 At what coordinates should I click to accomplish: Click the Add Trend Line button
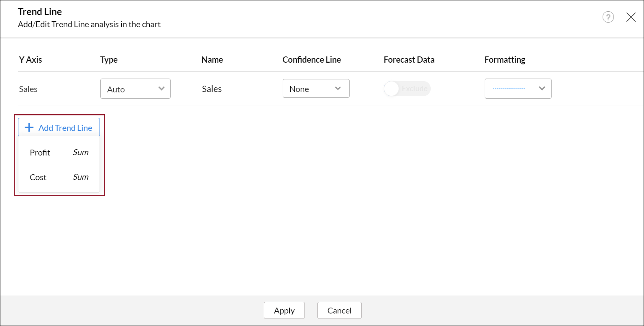point(59,128)
